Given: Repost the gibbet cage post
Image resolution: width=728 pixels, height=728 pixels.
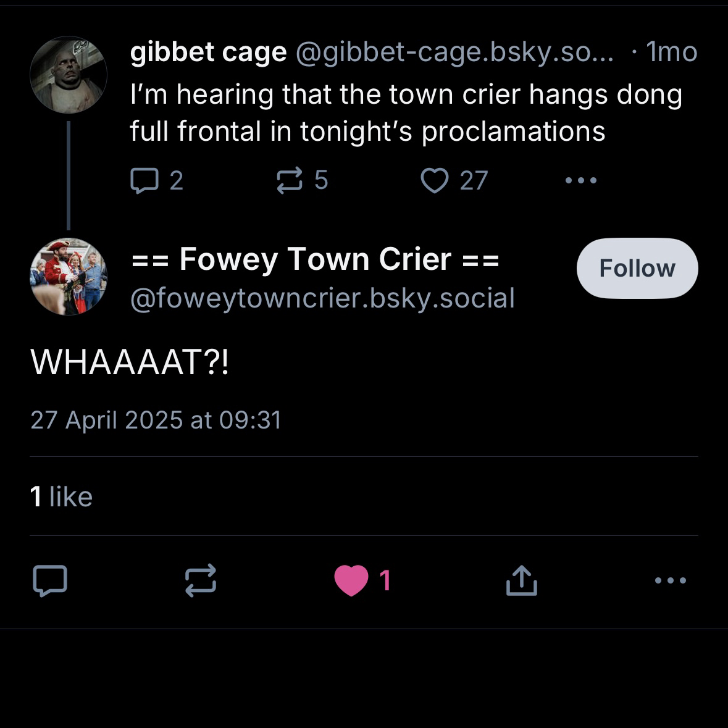Looking at the screenshot, I should (x=290, y=180).
